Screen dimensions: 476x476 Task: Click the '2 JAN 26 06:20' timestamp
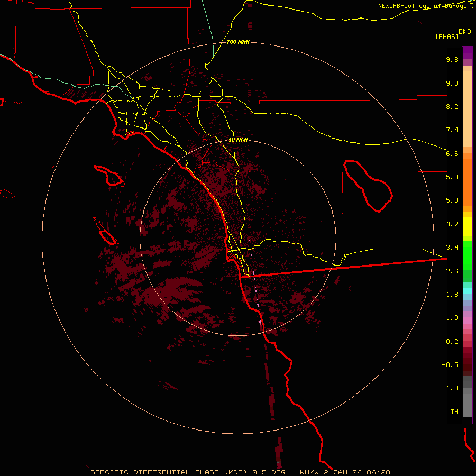coord(357,472)
